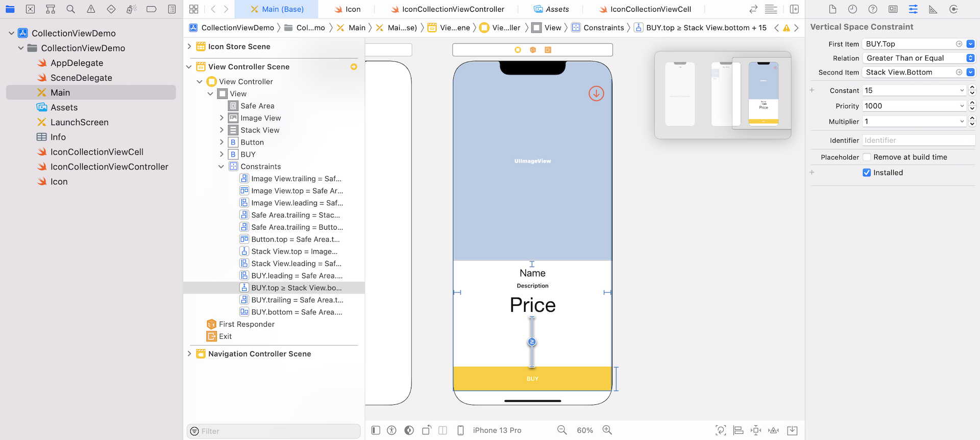
Task: Show the Quick Help inspector
Action: point(873,9)
